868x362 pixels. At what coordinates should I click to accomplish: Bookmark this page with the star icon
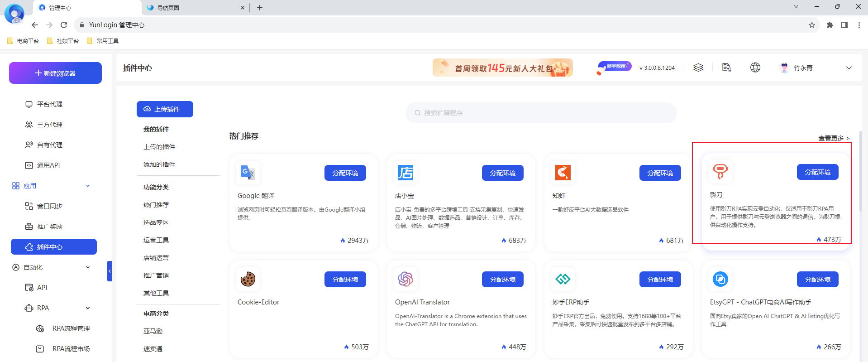pyautogui.click(x=812, y=25)
